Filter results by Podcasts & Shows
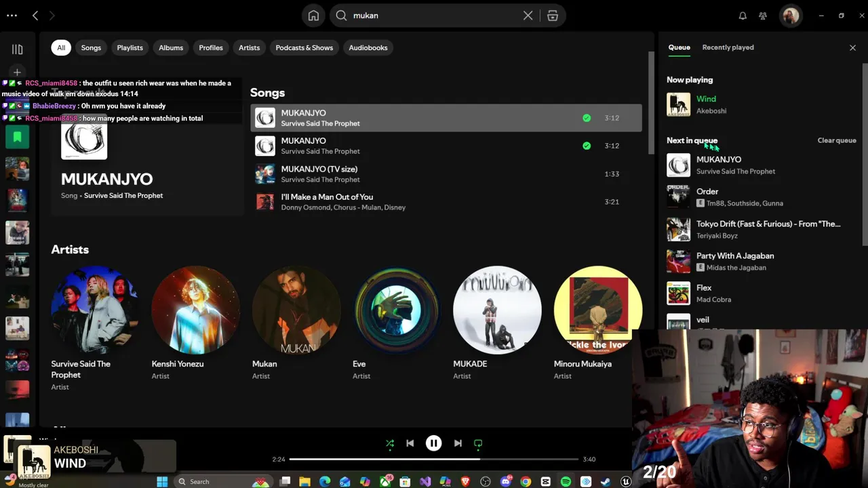 coord(304,47)
